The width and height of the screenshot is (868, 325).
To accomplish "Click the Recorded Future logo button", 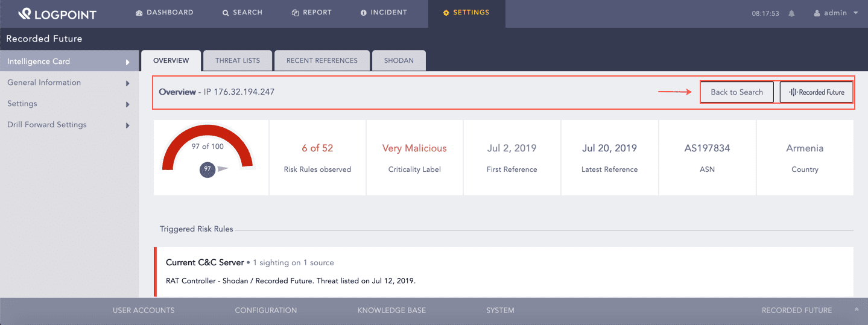I will (x=816, y=92).
